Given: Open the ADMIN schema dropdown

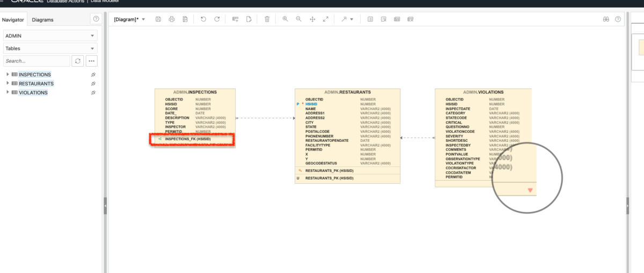Looking at the screenshot, I should pos(50,35).
